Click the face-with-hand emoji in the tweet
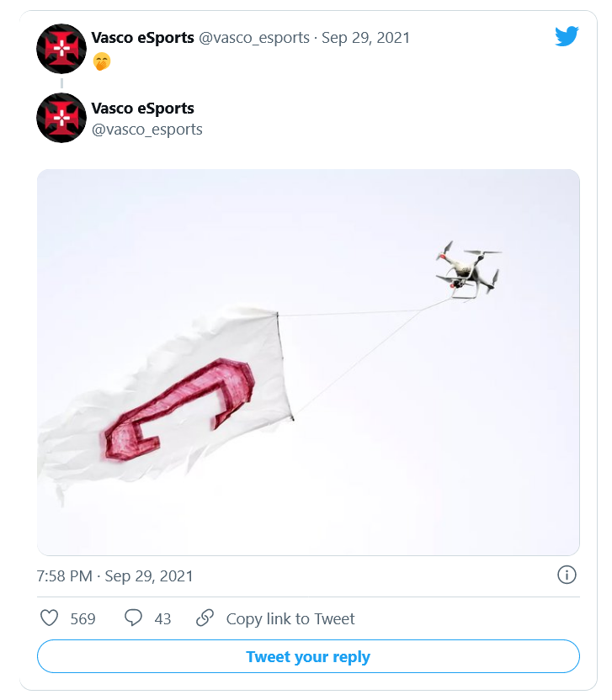The width and height of the screenshot is (612, 700). (x=102, y=61)
